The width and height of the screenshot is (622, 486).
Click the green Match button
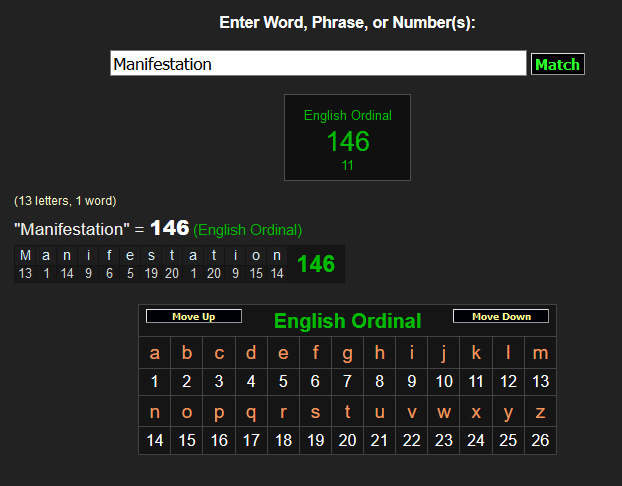(x=557, y=64)
